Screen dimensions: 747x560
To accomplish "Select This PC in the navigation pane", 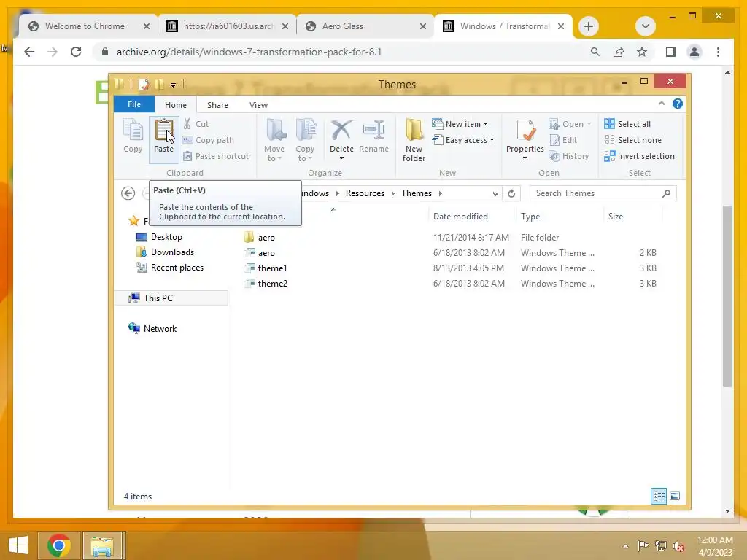I will 158,297.
